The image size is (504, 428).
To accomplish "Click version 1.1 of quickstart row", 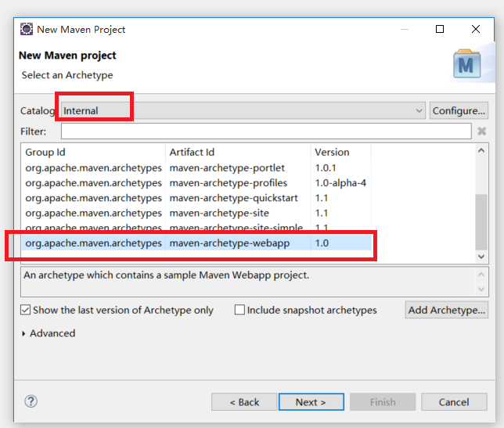I will [x=321, y=198].
